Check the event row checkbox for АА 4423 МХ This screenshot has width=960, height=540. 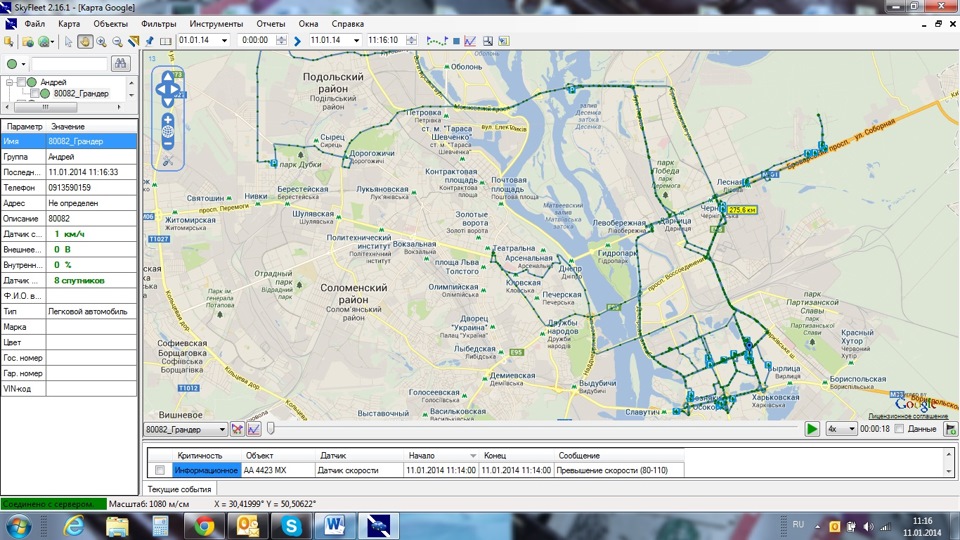pos(160,470)
